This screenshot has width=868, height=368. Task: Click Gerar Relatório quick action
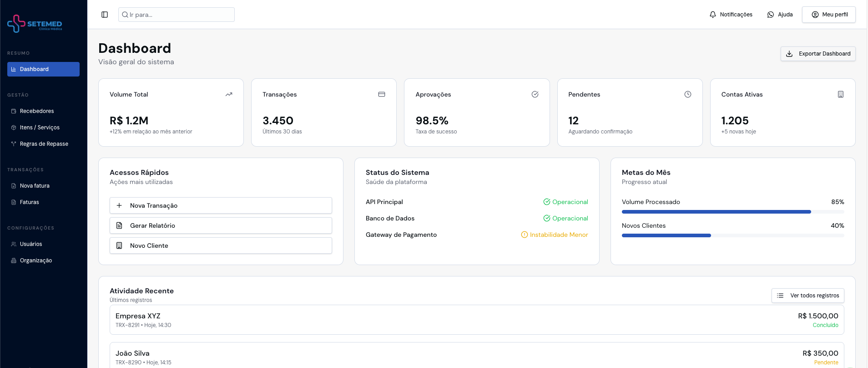coord(221,225)
